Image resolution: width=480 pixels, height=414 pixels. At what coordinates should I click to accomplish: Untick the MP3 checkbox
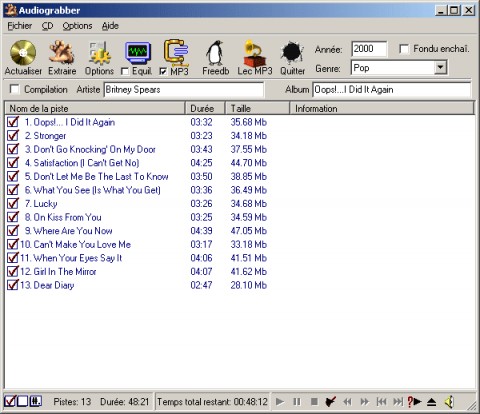(x=163, y=71)
